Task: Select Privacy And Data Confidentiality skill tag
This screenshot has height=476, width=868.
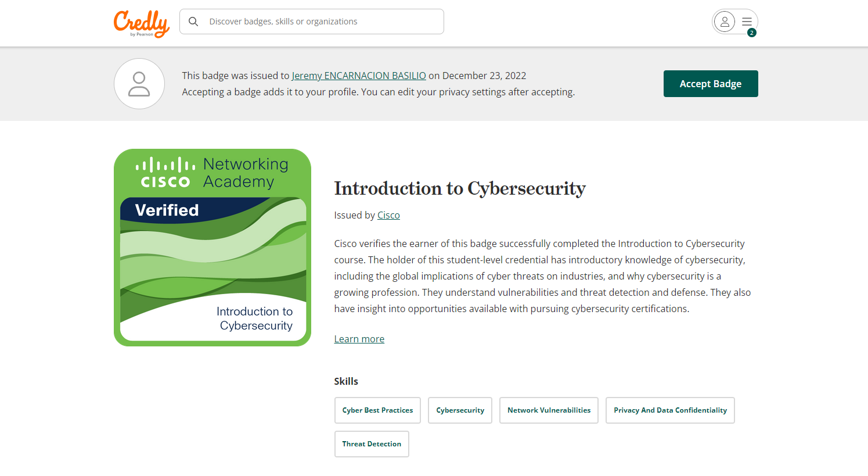Action: [670, 410]
